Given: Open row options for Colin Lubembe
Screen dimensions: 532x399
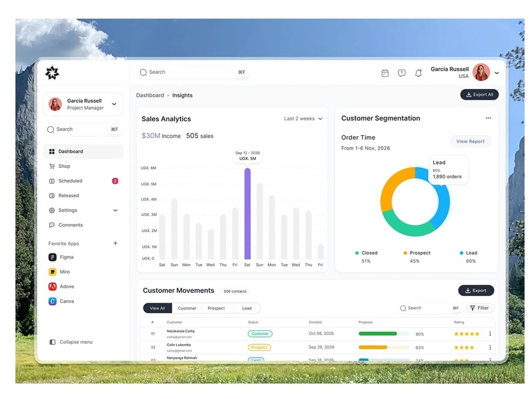Looking at the screenshot, I should (x=490, y=347).
